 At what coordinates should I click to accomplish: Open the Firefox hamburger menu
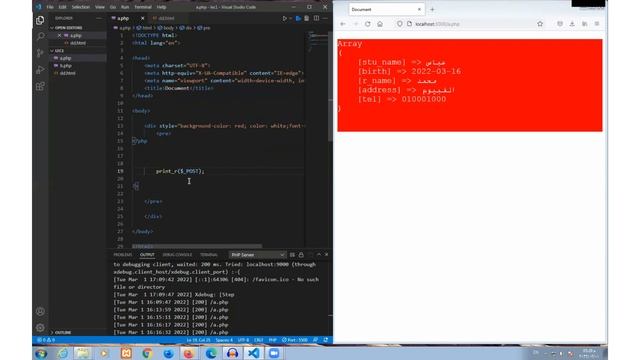[x=597, y=24]
